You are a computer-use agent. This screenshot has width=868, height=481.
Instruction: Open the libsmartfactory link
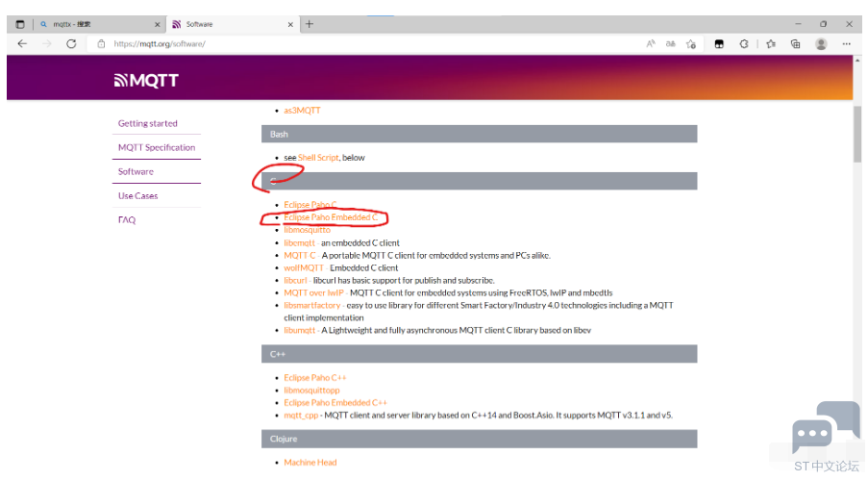pos(311,305)
